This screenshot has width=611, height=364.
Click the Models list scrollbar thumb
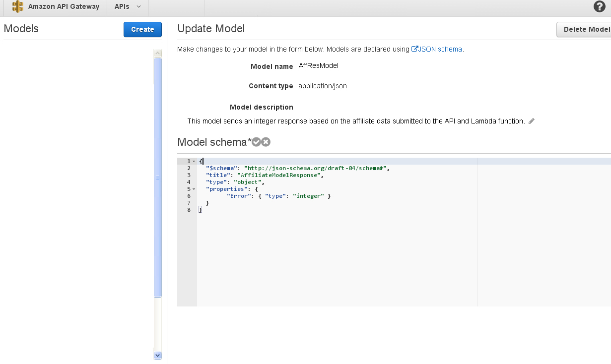tap(158, 178)
